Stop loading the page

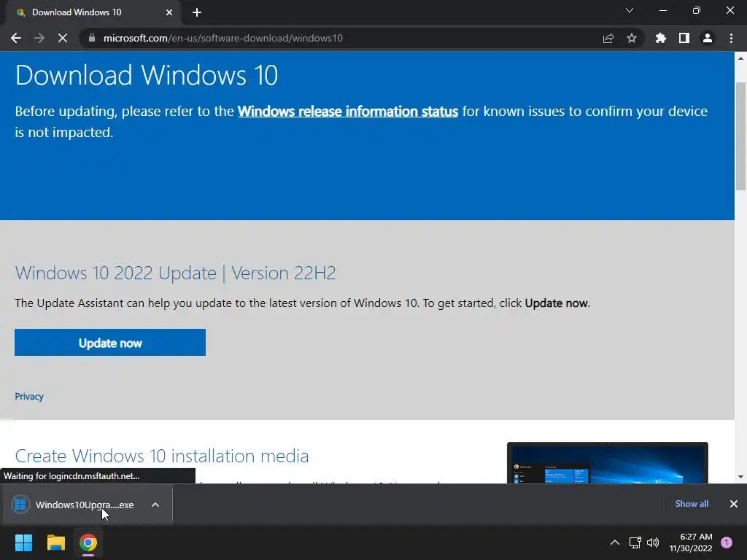pos(63,38)
